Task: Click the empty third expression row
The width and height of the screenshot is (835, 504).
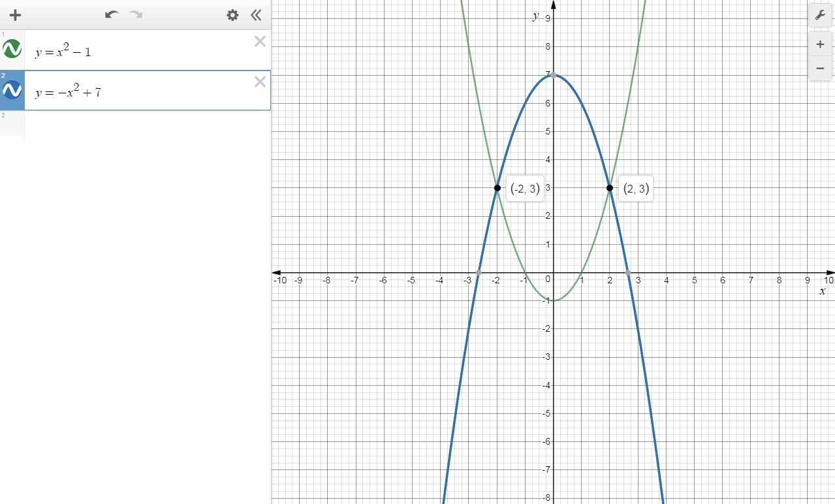Action: (147, 125)
